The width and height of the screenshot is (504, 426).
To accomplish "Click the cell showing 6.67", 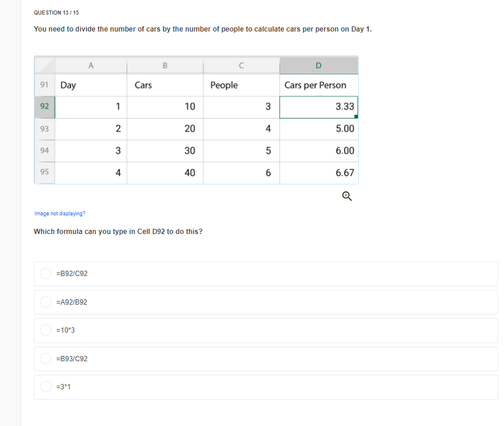I will click(x=318, y=172).
